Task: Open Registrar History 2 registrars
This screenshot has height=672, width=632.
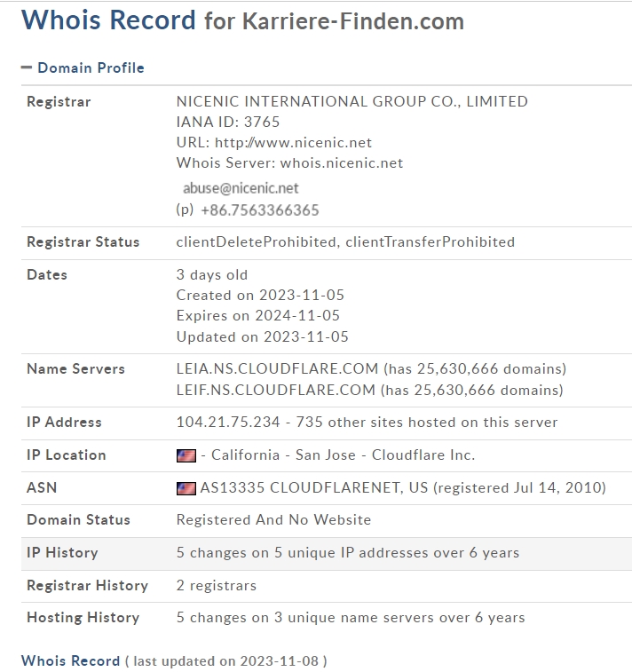Action: pyautogui.click(x=217, y=585)
